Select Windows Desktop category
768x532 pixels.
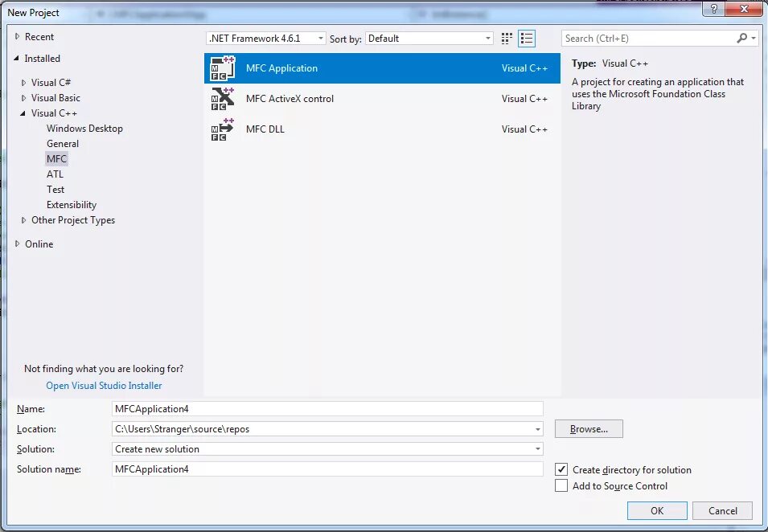point(84,129)
